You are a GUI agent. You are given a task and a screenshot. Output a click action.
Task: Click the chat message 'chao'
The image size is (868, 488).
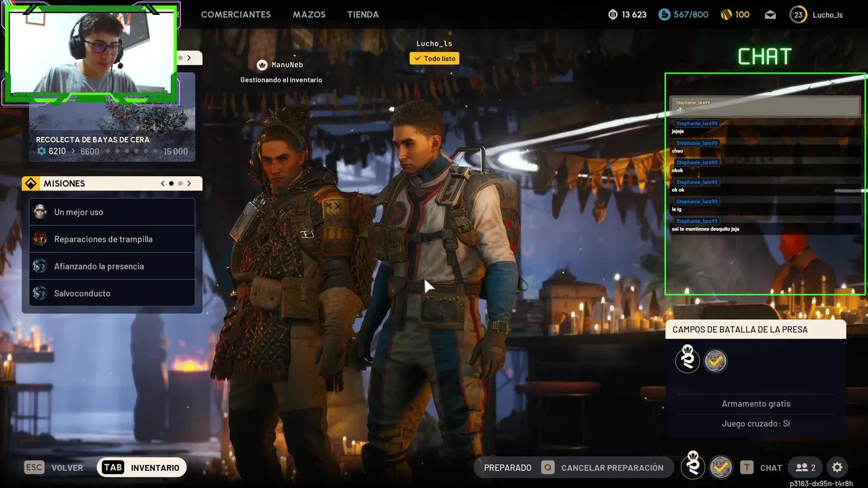coord(677,151)
